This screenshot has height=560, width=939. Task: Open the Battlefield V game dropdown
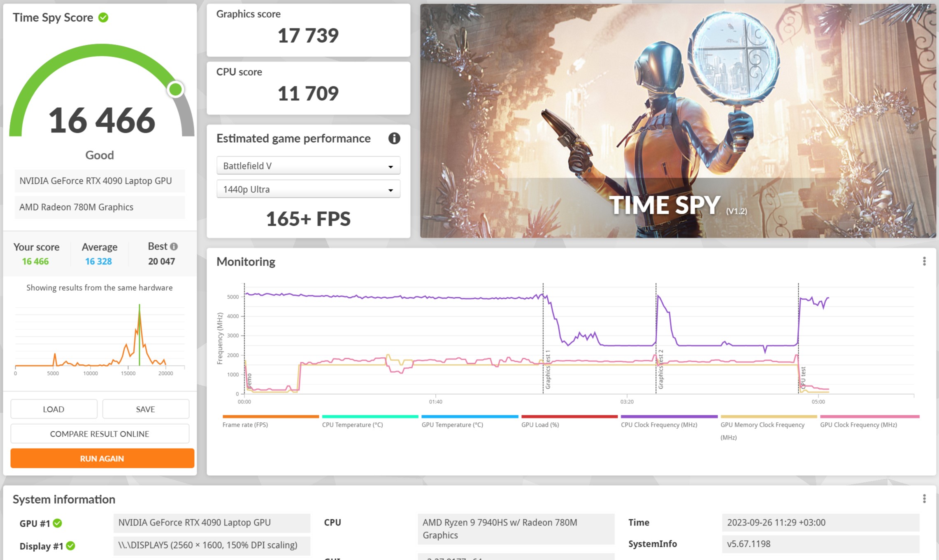click(x=308, y=166)
